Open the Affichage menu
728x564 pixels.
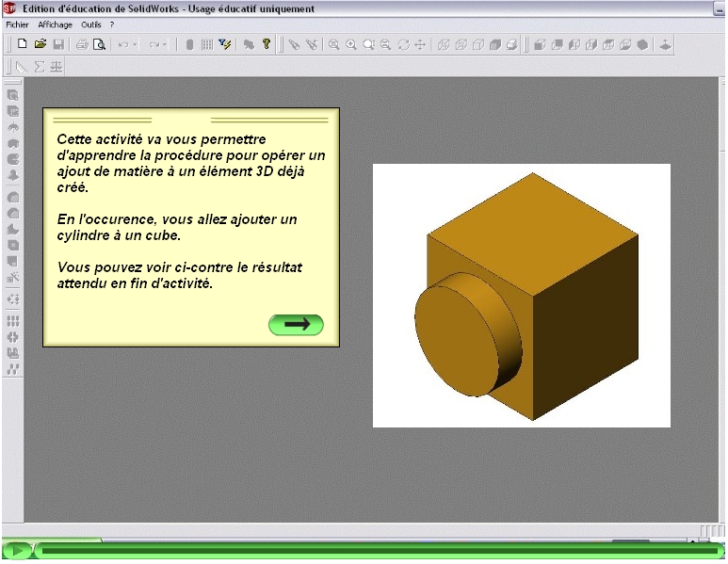click(55, 24)
